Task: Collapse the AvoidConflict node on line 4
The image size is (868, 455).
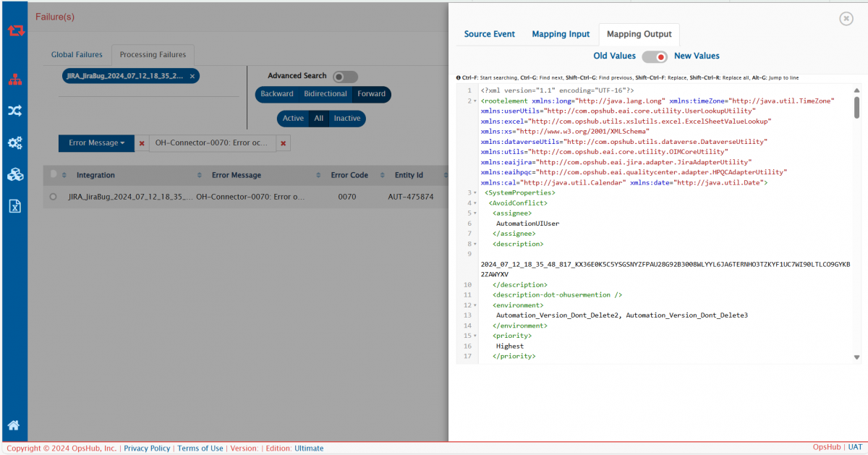Action: click(x=475, y=203)
